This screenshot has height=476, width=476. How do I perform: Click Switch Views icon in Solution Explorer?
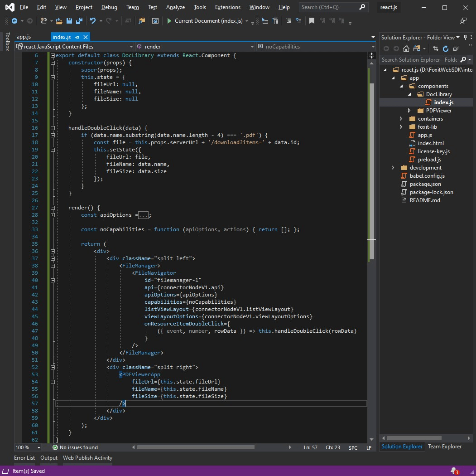coord(417,49)
